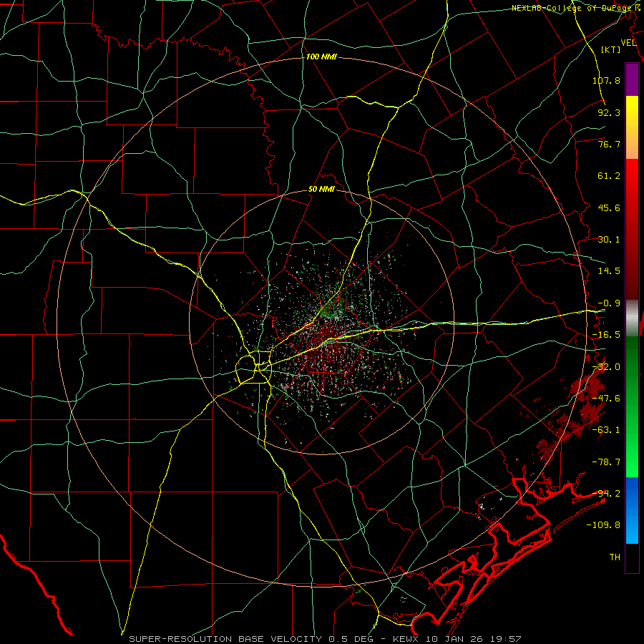The width and height of the screenshot is (644, 644).
Task: Pick the gray near-zero segment of color bar
Action: click(632, 318)
